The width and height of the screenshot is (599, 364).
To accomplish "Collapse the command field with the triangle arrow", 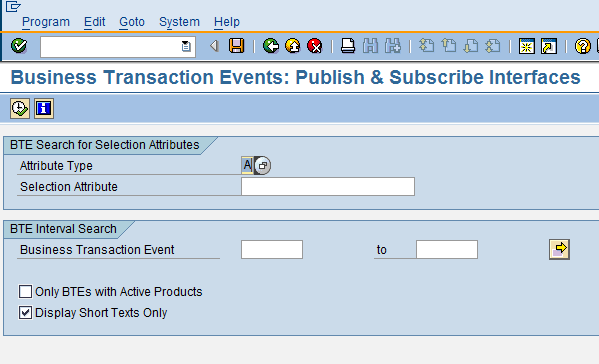I will click(214, 46).
